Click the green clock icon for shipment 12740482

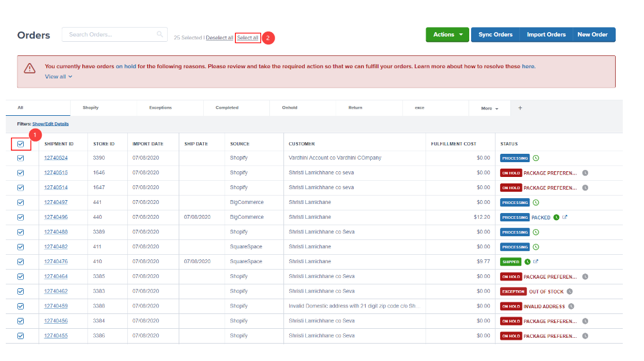536,246
